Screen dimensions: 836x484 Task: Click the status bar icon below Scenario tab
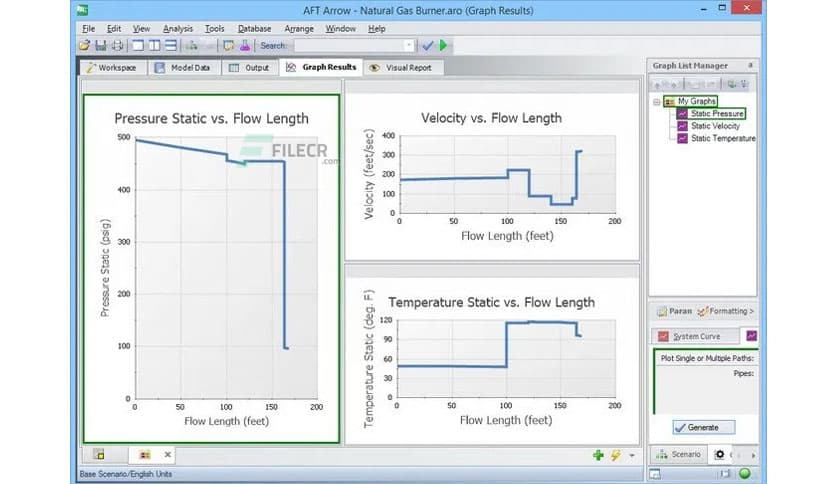pos(655,474)
